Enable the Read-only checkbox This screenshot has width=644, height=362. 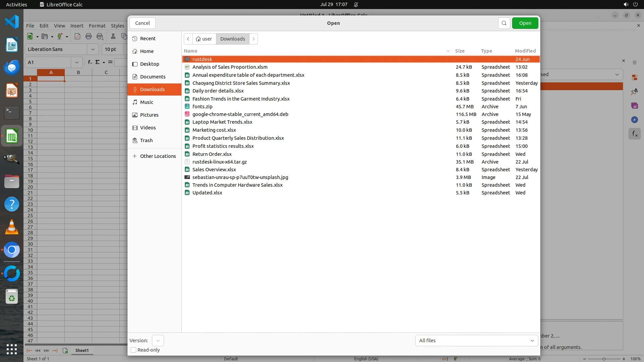[133, 350]
